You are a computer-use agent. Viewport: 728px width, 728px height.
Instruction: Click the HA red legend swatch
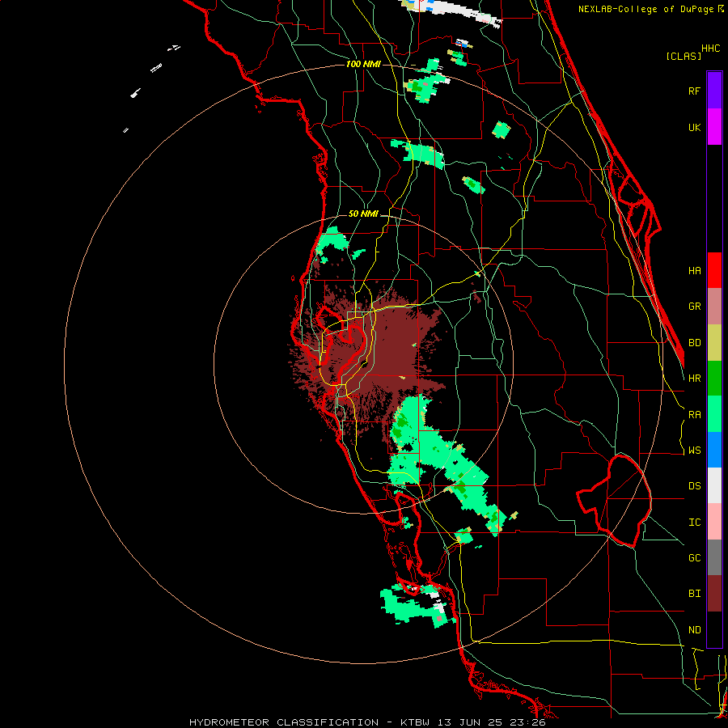pyautogui.click(x=714, y=270)
